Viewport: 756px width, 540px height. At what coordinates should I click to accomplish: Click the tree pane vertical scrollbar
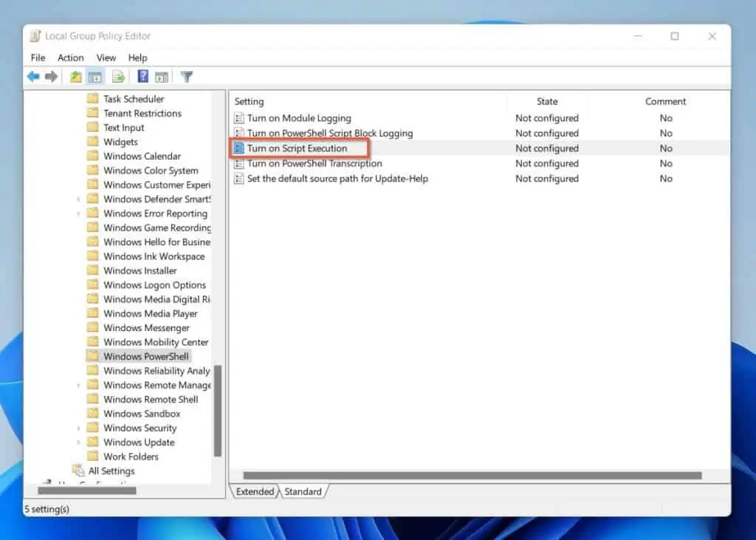pos(218,411)
